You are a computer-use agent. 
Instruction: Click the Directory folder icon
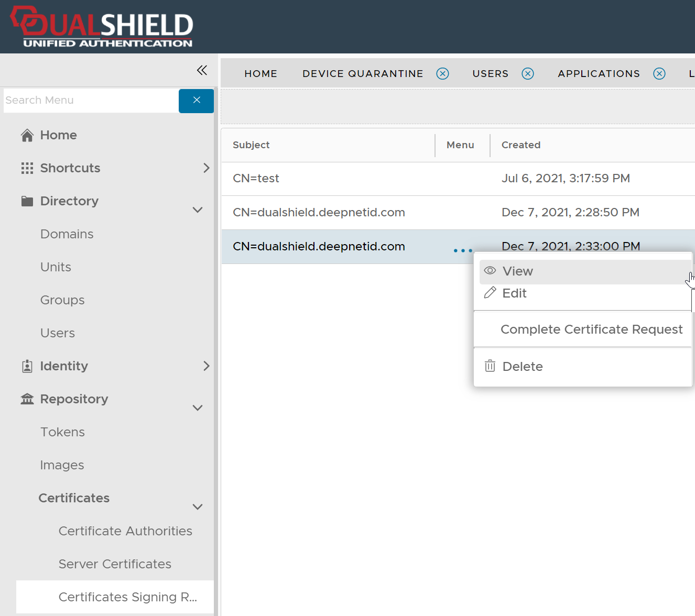[27, 201]
